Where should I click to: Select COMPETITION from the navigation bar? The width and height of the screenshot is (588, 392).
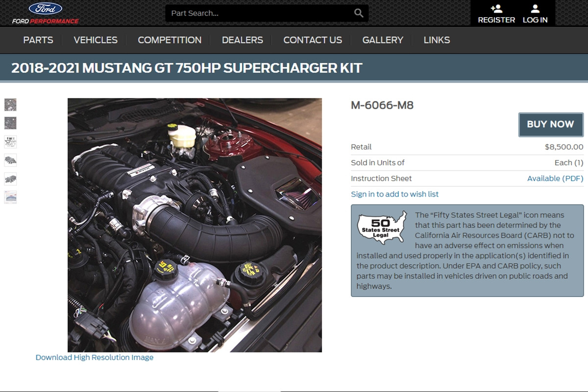pos(169,40)
